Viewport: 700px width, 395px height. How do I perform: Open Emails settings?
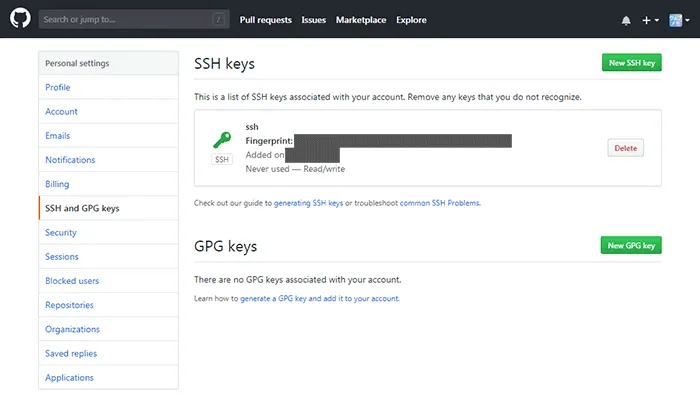[x=108, y=135]
